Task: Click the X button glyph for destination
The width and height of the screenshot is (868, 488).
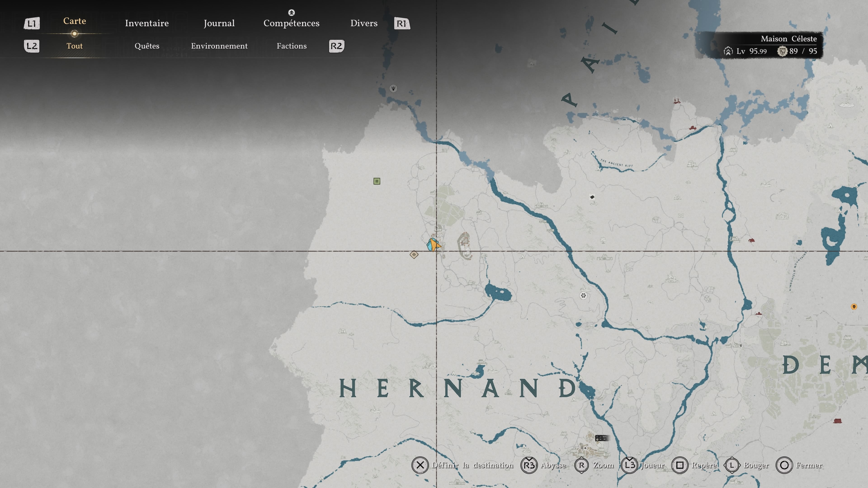Action: coord(420,465)
